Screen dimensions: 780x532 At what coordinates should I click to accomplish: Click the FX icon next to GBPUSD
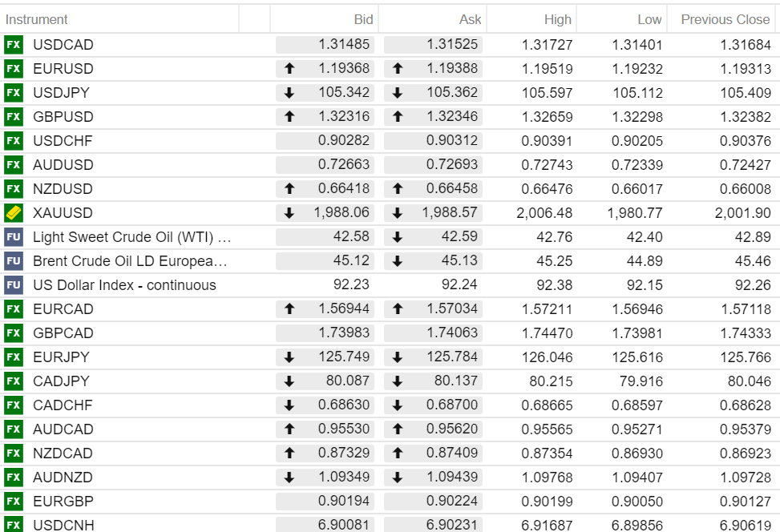(x=14, y=117)
